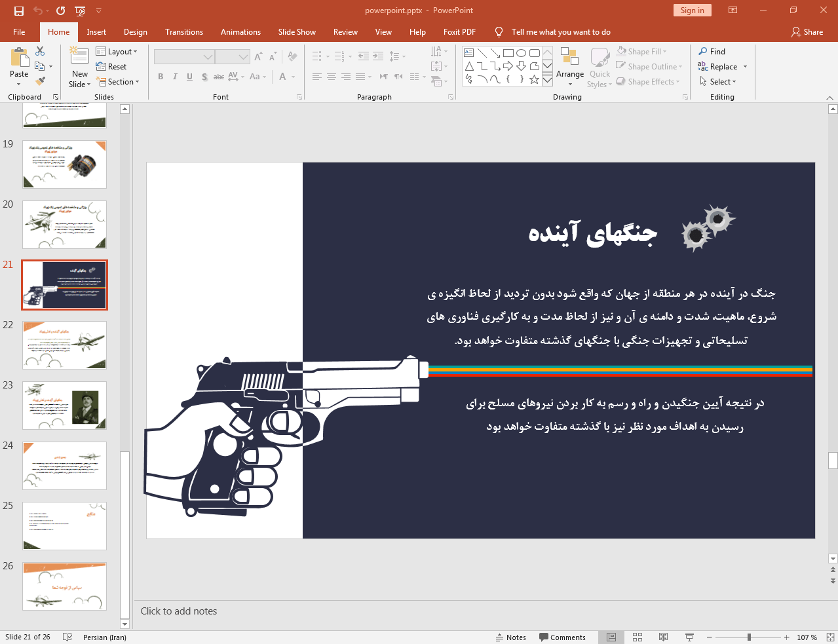
Task: Open Shape Fill options
Action: [x=641, y=51]
